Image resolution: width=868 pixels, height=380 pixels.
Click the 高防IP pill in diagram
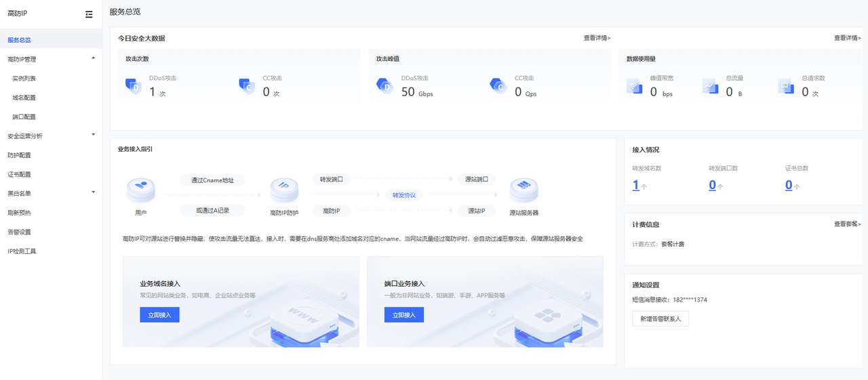[332, 211]
